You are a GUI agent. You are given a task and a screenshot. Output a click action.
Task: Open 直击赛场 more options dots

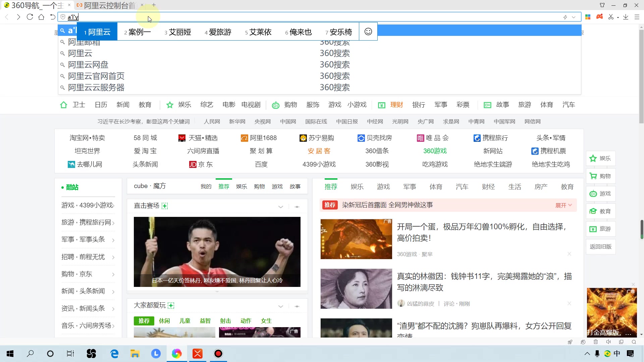[x=297, y=207]
